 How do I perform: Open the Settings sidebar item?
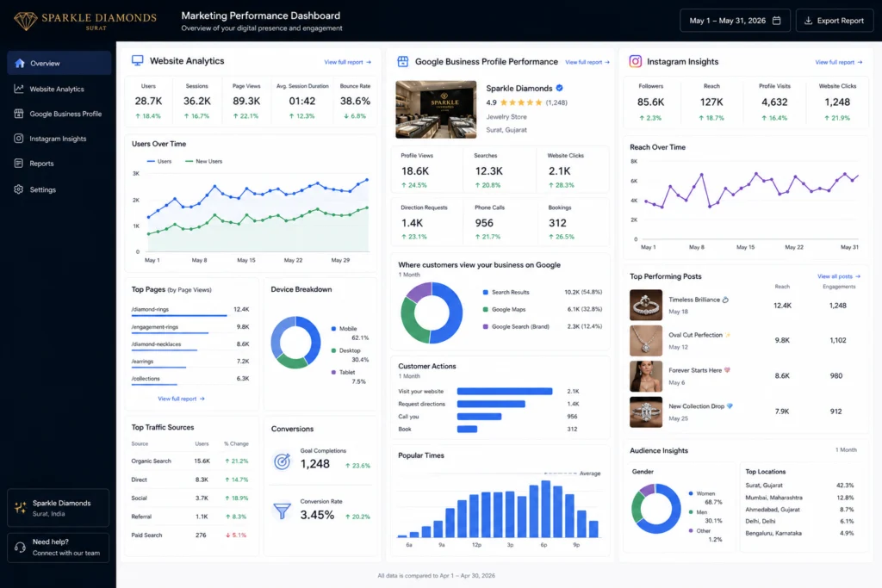pos(59,189)
